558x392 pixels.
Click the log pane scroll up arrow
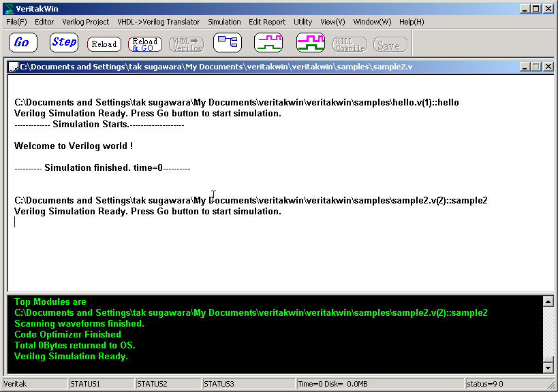pos(548,301)
